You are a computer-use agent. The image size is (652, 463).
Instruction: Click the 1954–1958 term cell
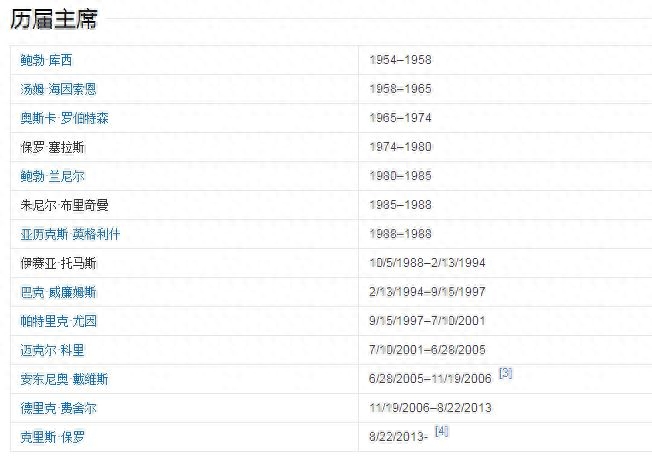[400, 60]
